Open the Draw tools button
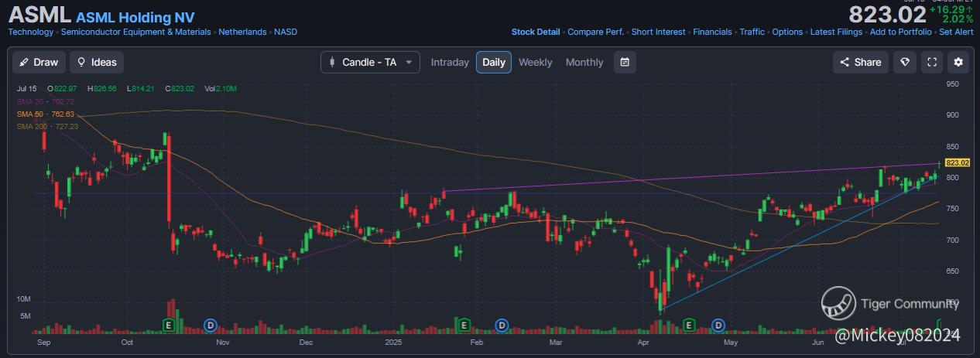This screenshot has width=980, height=358. click(x=39, y=62)
